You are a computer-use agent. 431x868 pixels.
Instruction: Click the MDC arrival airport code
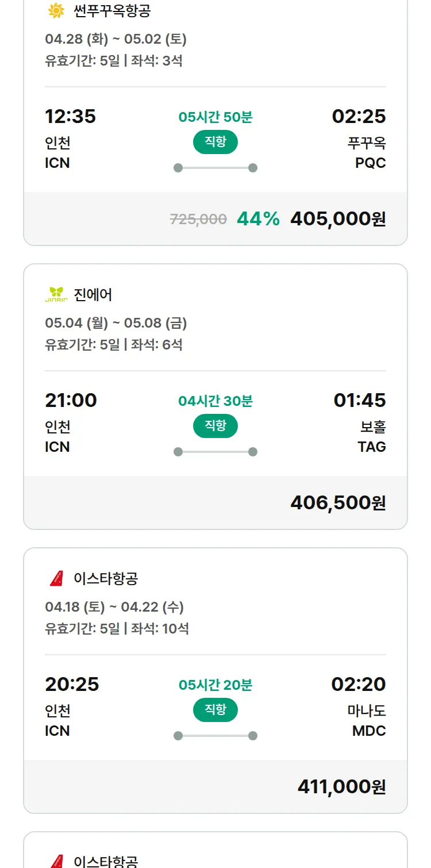[369, 731]
